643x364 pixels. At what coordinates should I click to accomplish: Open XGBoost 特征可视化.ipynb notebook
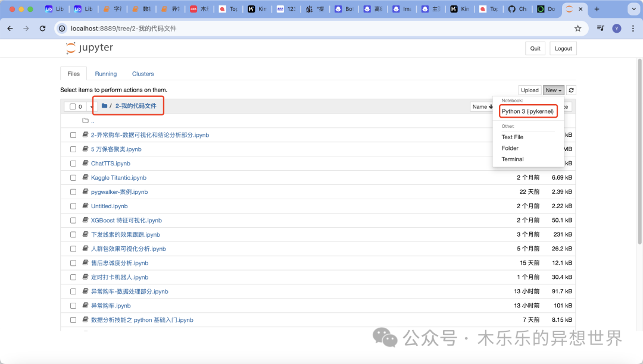point(126,220)
